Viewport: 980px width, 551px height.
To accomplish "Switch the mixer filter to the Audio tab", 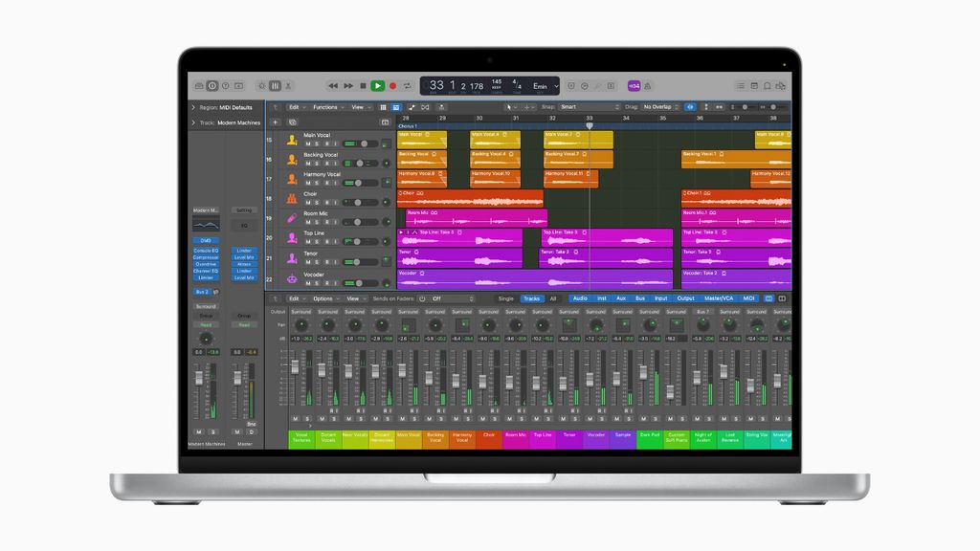I will click(x=580, y=298).
